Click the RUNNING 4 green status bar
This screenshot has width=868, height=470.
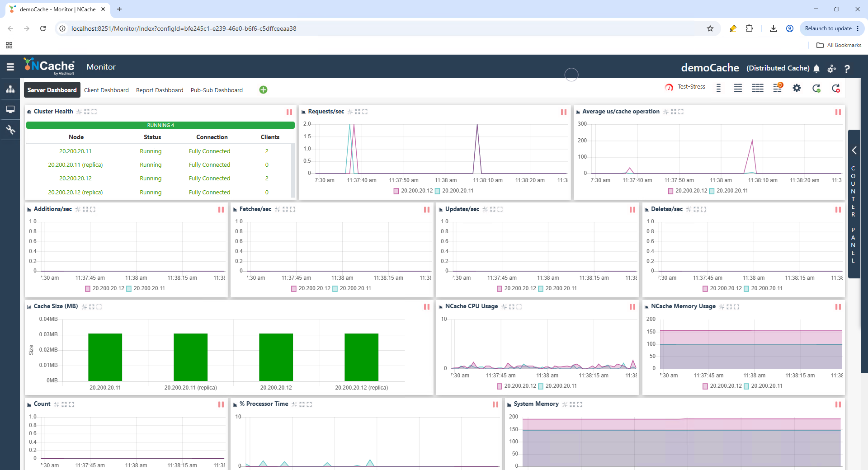[160, 125]
